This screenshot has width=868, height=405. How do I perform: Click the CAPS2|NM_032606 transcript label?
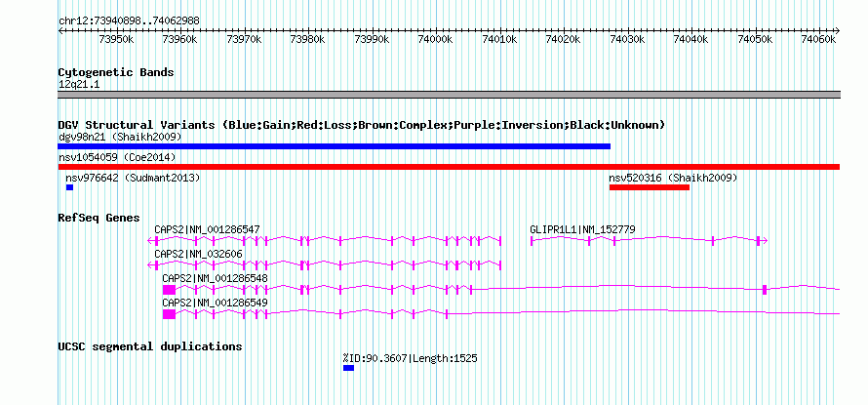click(x=198, y=254)
